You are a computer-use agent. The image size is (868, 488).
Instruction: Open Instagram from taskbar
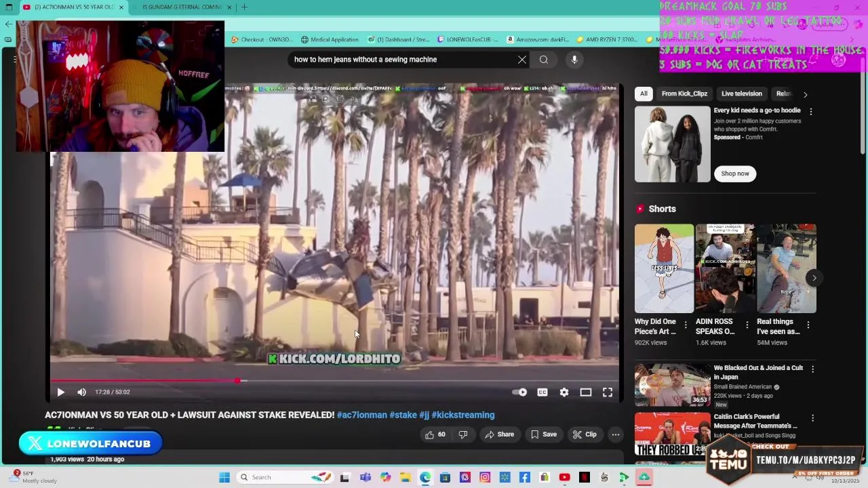pos(485,477)
